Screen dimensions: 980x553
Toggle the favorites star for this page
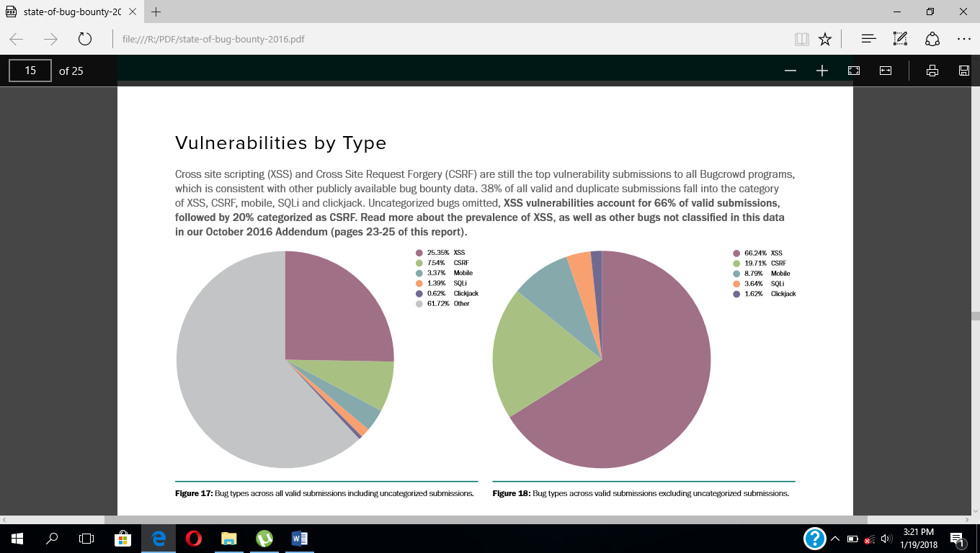pos(824,39)
